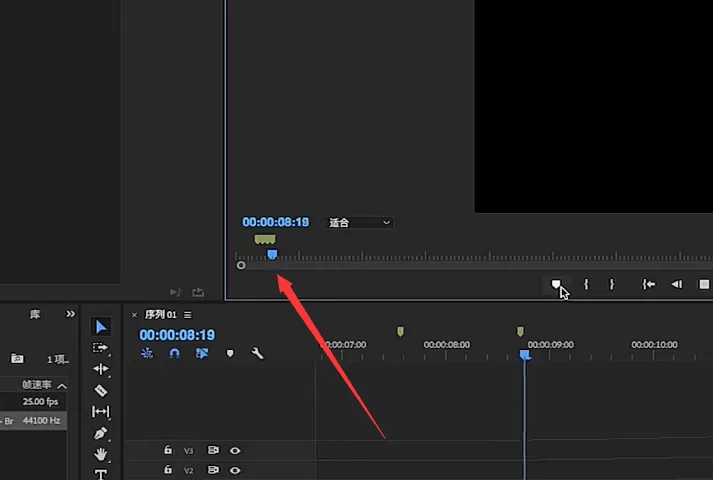Image resolution: width=713 pixels, height=480 pixels.
Task: Open 序列 01 panel menu
Action: point(188,315)
